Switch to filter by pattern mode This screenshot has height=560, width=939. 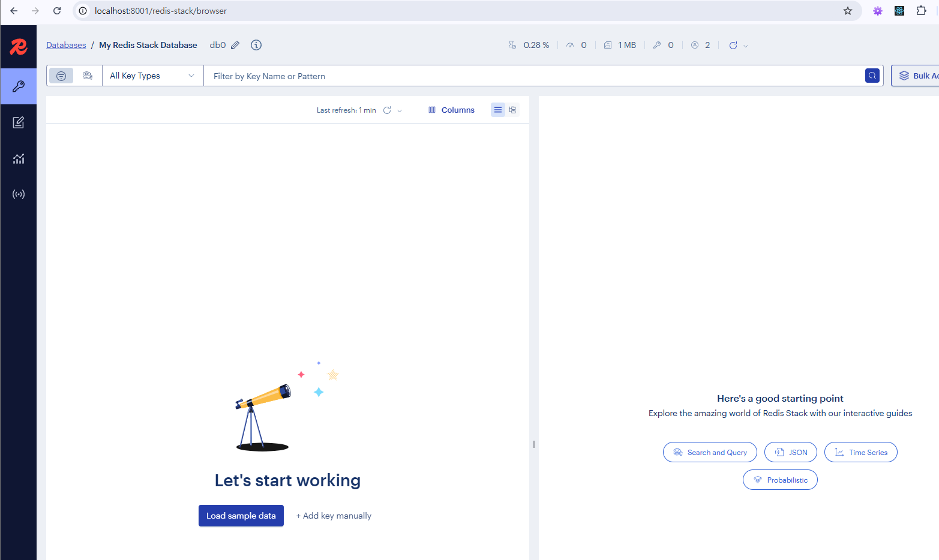(61, 76)
